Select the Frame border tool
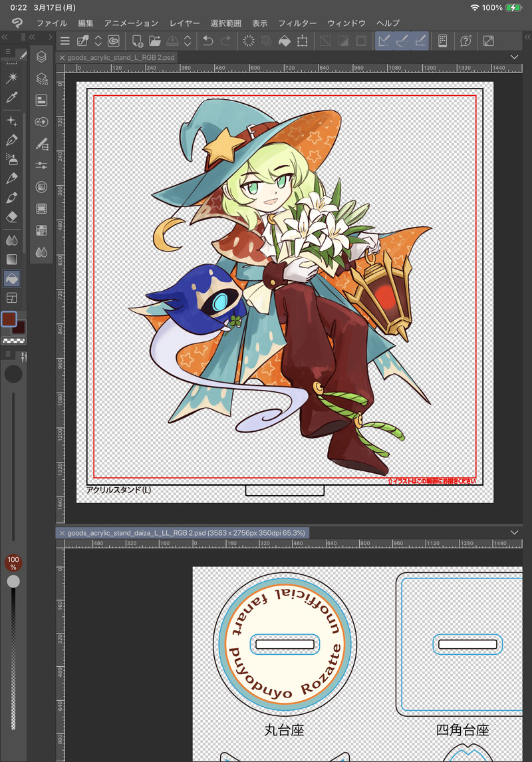 click(12, 298)
